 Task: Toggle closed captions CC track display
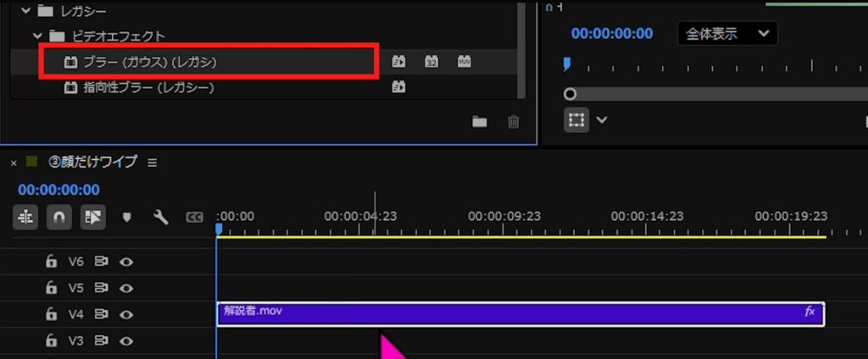(x=194, y=218)
